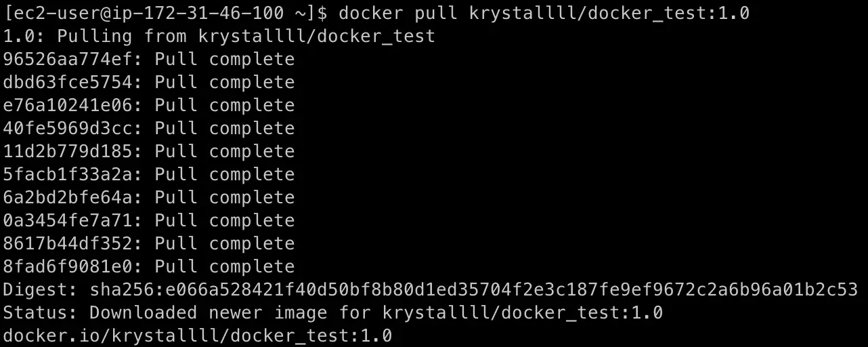Click the shell prompt ec2-user@ip-172-31-46-100

click(x=165, y=13)
